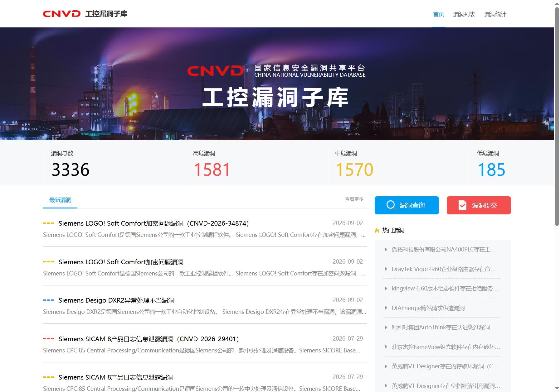This screenshot has width=560, height=392.
Task: Click the 工控漏洞子库 title in header
Action: (106, 14)
